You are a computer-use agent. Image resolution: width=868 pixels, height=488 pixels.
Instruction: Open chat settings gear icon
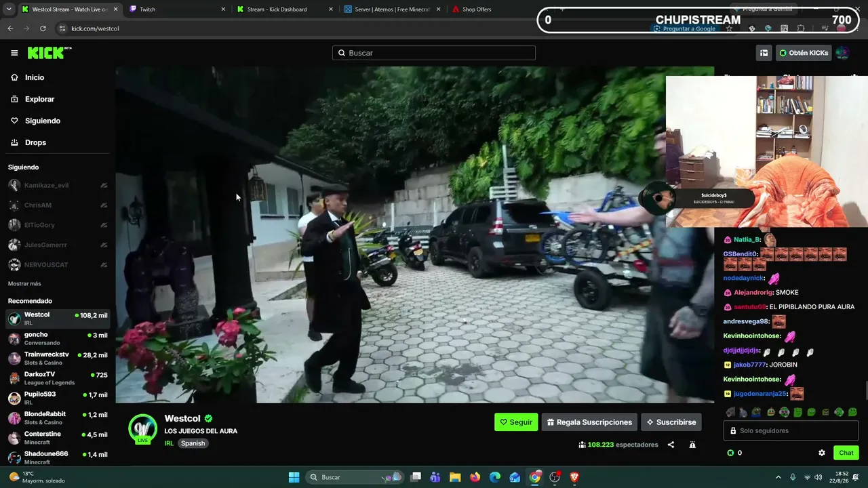coord(822,453)
